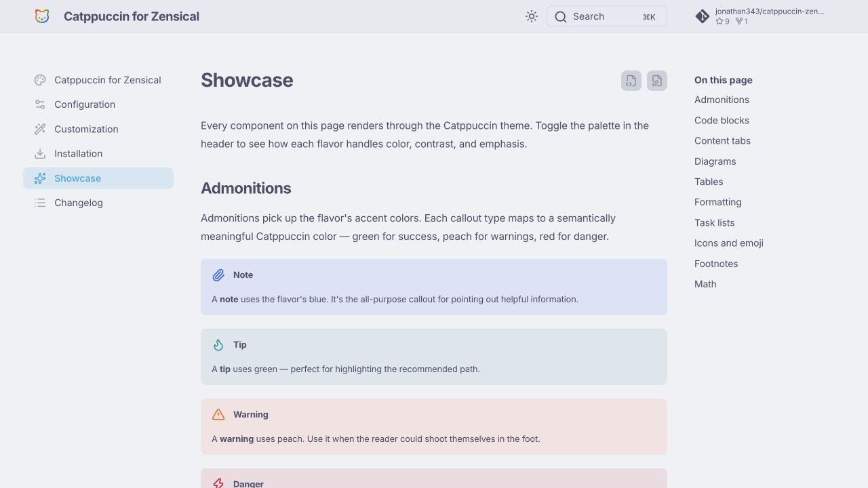Click the flame icon in the Tip callout
The width and height of the screenshot is (868, 488).
[x=218, y=345]
